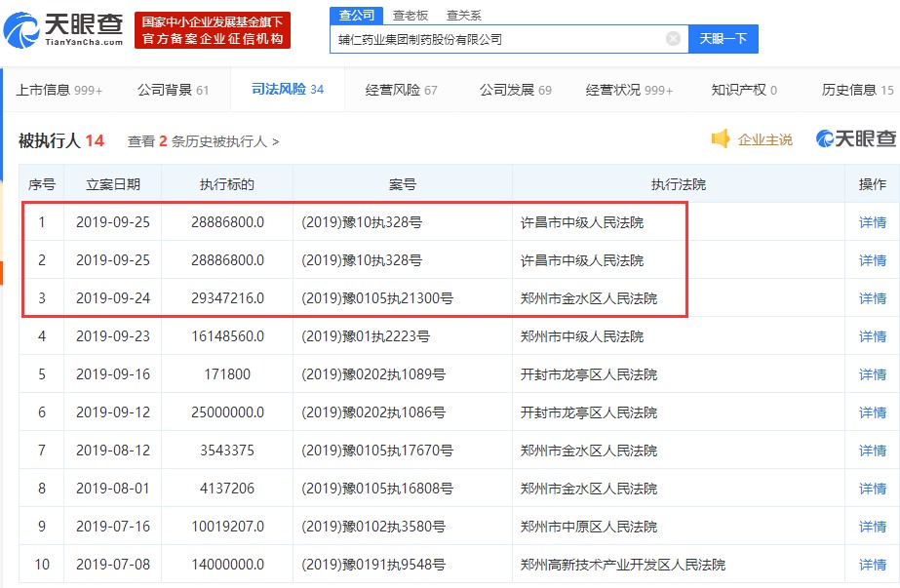Click amount 10019207.0
The width and height of the screenshot is (900, 588).
click(x=227, y=526)
